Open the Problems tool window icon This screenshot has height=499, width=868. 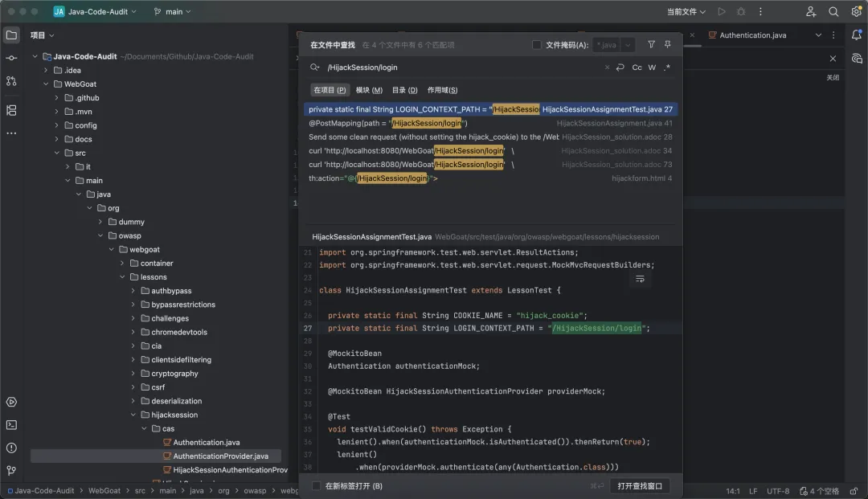(x=11, y=448)
